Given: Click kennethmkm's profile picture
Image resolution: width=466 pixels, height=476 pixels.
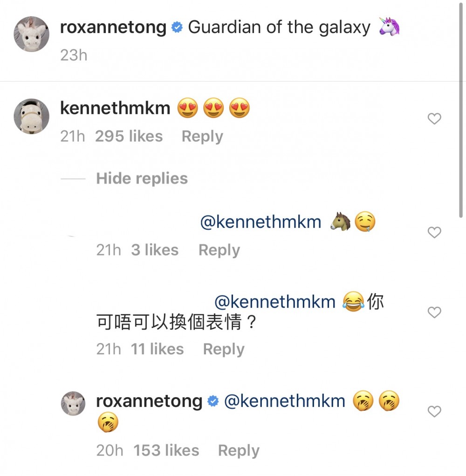Looking at the screenshot, I should 31,117.
